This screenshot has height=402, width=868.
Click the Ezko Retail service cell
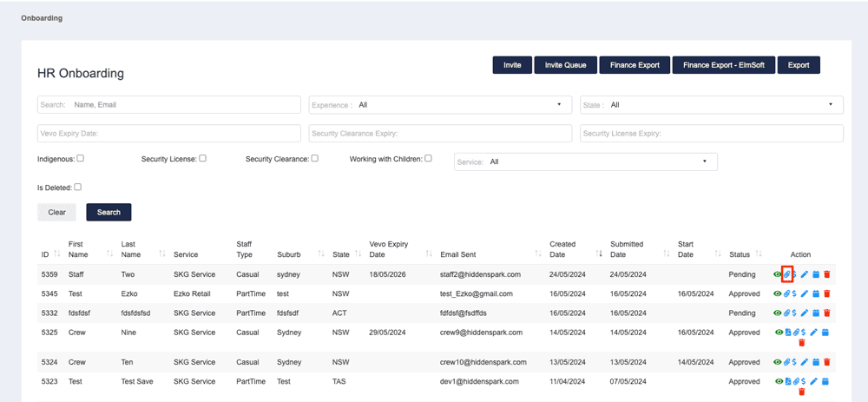194,293
